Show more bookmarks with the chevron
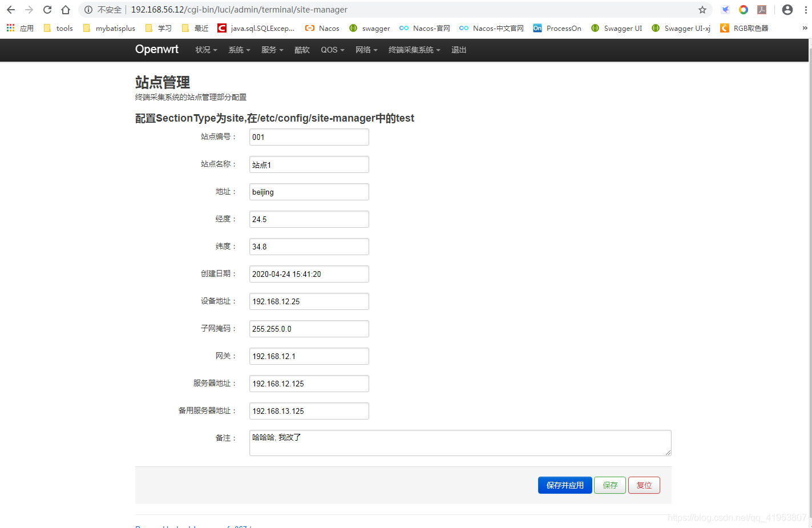 [x=805, y=28]
